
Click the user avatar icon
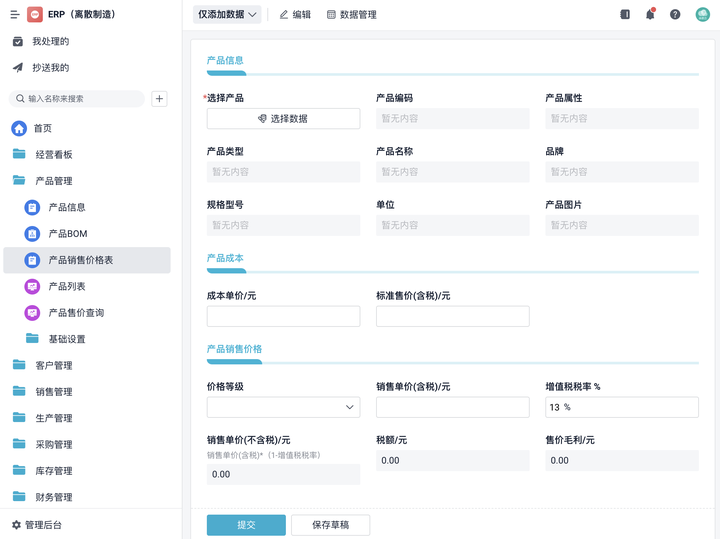tap(702, 15)
